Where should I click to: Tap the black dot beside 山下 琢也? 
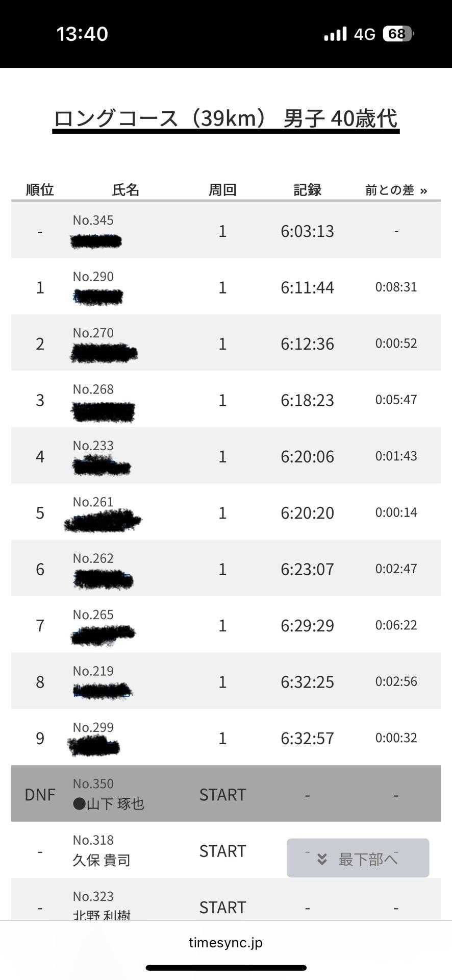[x=79, y=804]
